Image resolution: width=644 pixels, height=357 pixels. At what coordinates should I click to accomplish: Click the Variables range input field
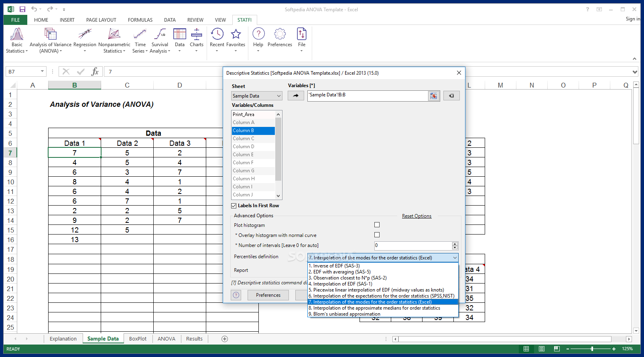tap(368, 96)
